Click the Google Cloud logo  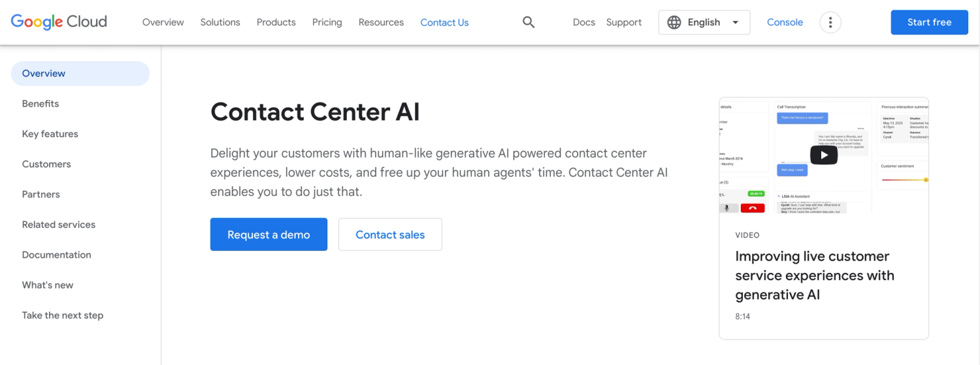click(x=59, y=22)
